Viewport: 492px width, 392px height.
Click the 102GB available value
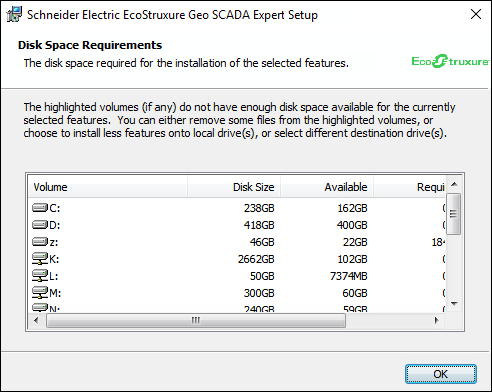(352, 259)
